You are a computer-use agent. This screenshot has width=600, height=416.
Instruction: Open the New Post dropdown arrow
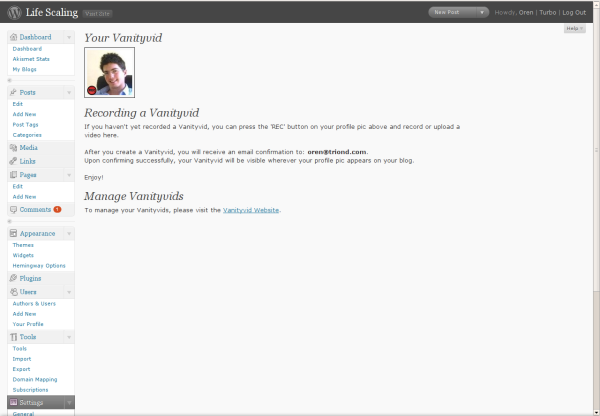(482, 12)
